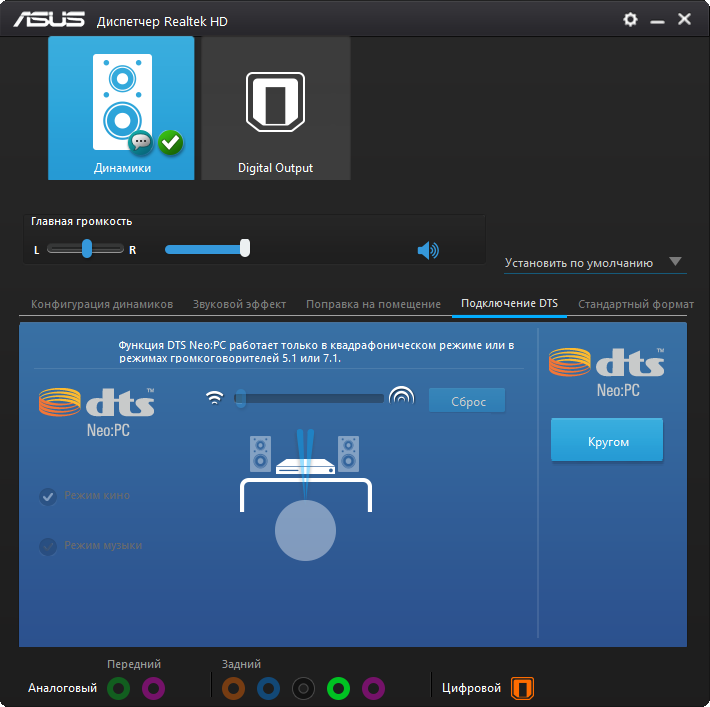Click the ASUS logo in title bar
Screen dimensions: 710x707
tap(49, 19)
